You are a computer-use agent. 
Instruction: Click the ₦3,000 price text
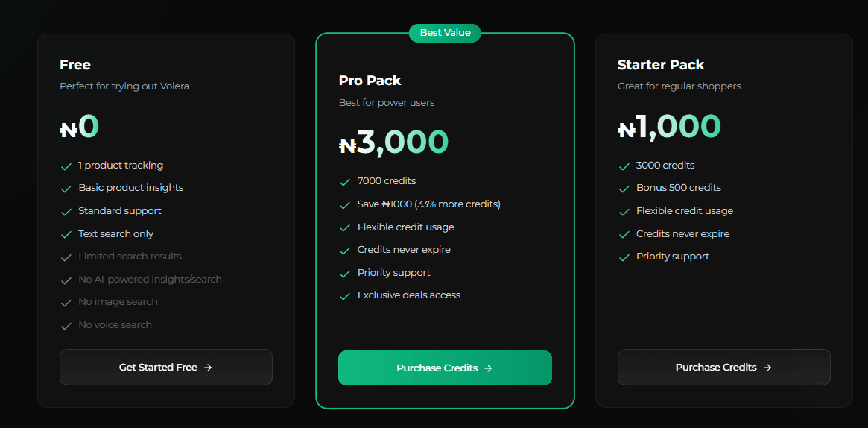393,142
